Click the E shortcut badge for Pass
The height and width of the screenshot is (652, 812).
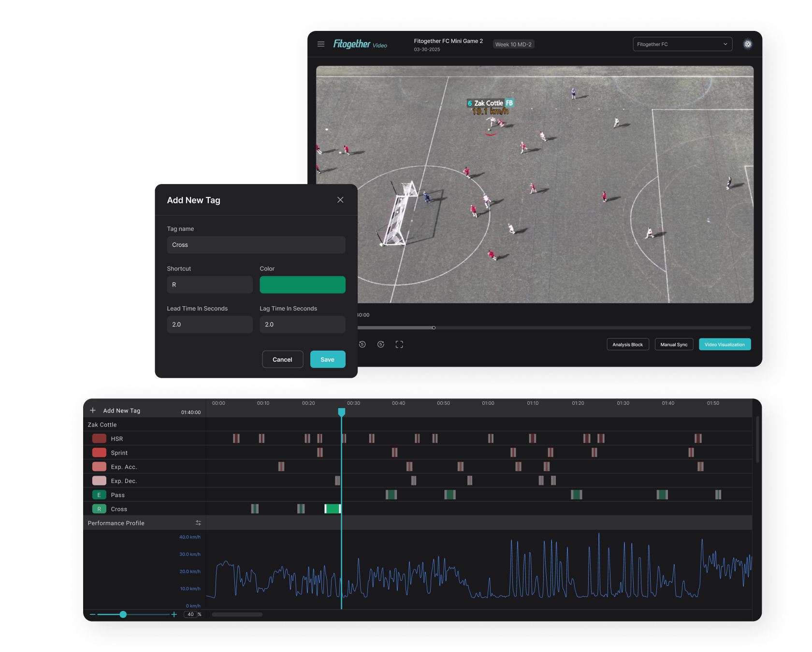click(x=99, y=495)
